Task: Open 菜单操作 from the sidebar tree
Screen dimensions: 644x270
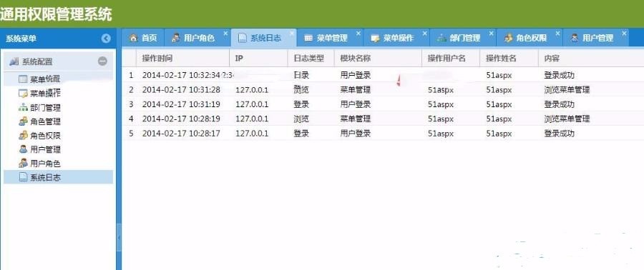Action: tap(45, 94)
